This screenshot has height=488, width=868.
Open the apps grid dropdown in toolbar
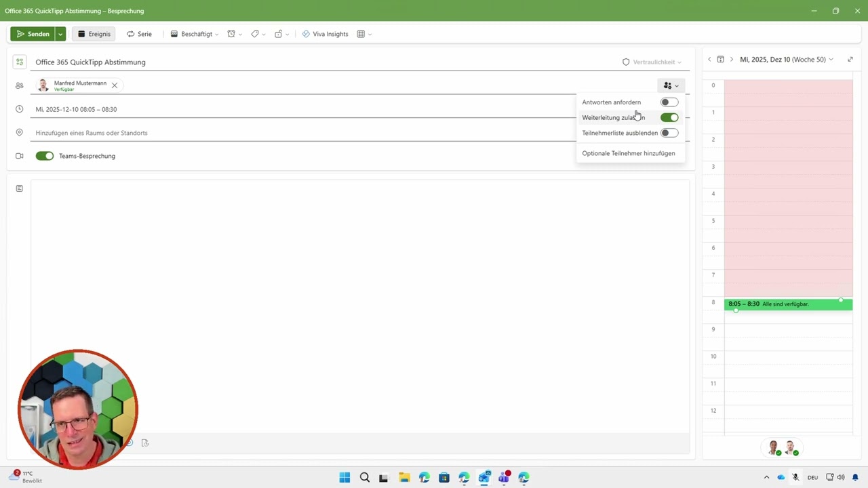[x=364, y=34]
